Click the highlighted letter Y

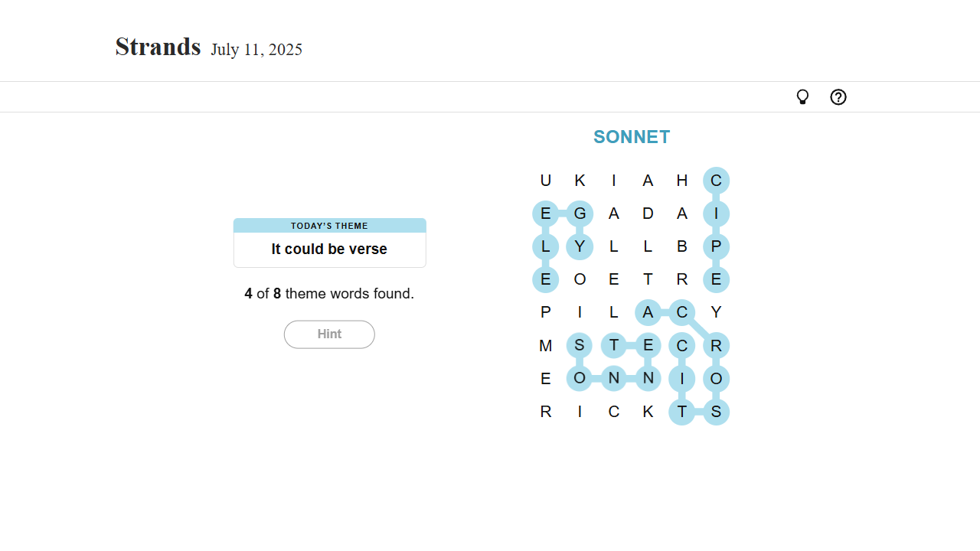pyautogui.click(x=580, y=246)
